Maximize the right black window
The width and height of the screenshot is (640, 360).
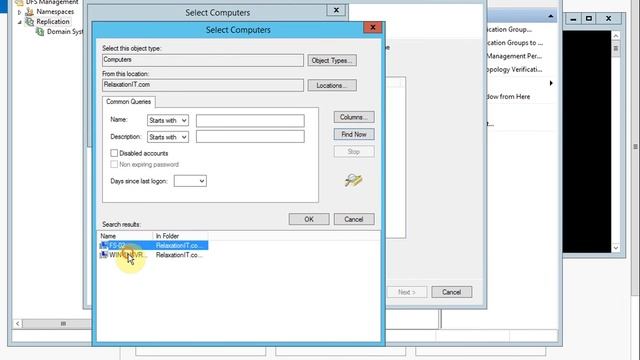pyautogui.click(x=589, y=19)
